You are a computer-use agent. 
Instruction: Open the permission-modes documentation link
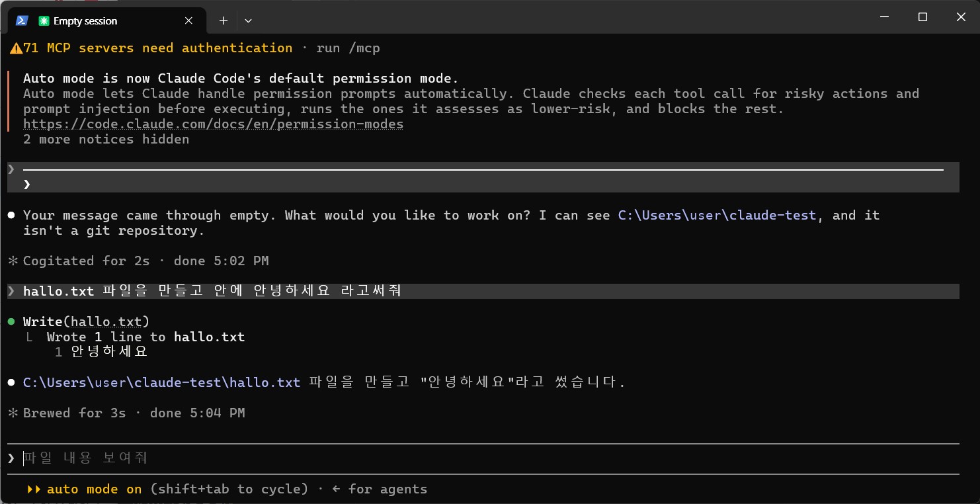click(213, 124)
